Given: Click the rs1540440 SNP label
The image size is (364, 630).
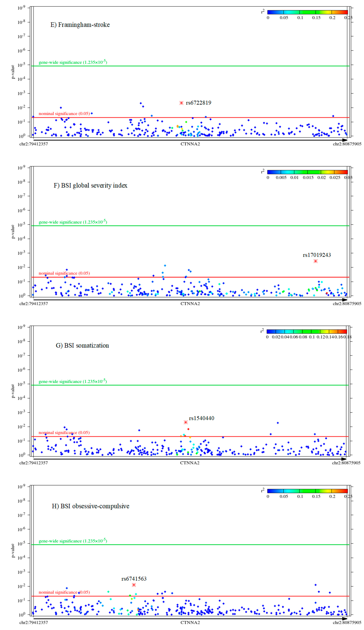Looking at the screenshot, I should pos(202,418).
